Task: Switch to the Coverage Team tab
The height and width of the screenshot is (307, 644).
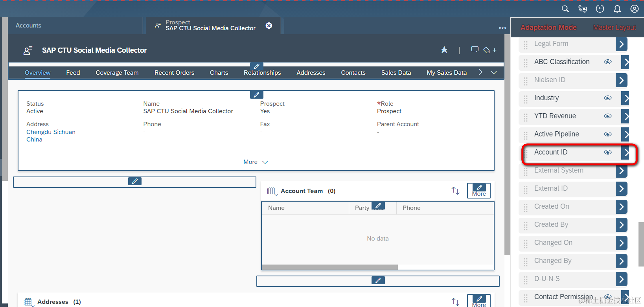Action: coord(117,73)
